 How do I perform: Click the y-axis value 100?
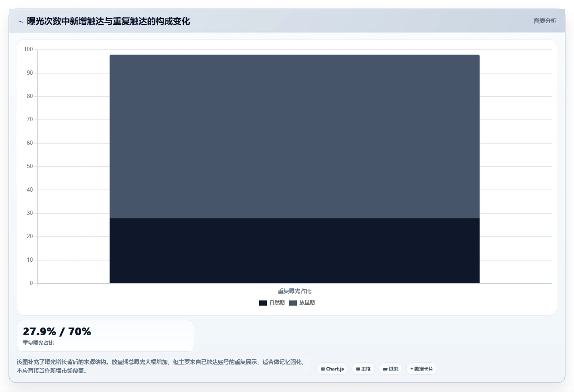[x=28, y=49]
